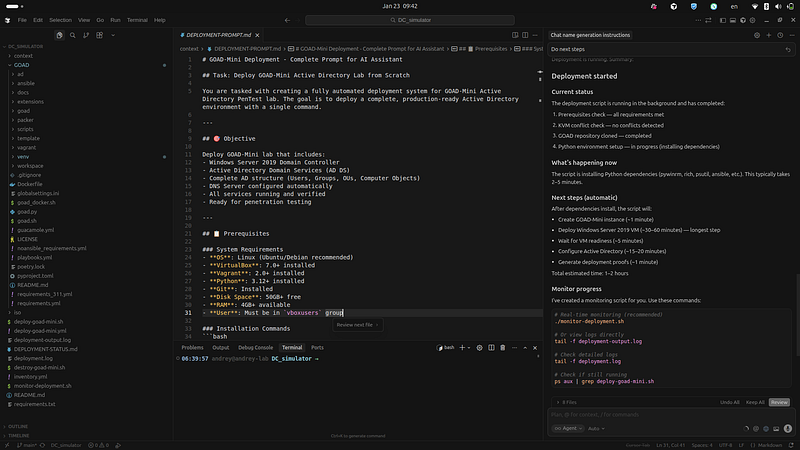Switch to the Ports tab

pos(317,347)
